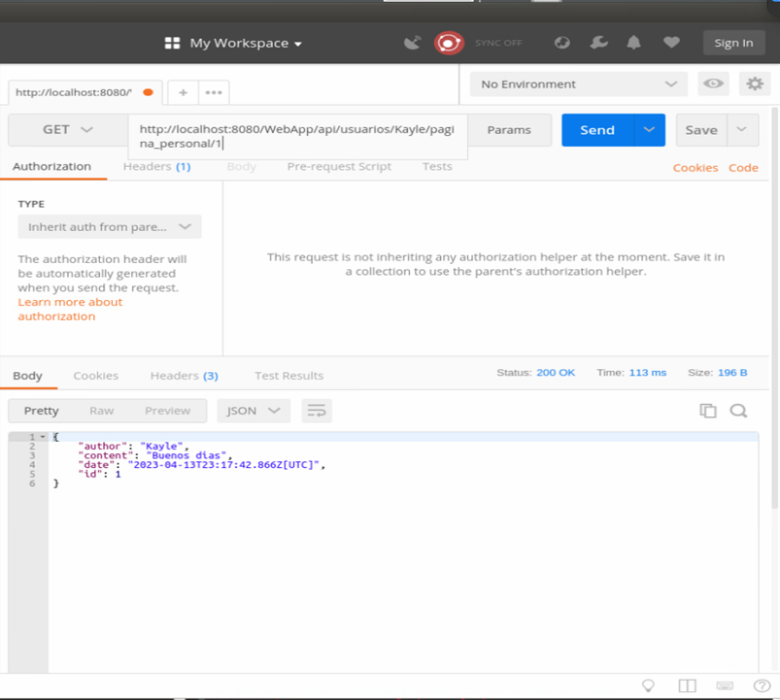Image resolution: width=780 pixels, height=700 pixels.
Task: Toggle environment quick look eye icon
Action: [x=713, y=83]
